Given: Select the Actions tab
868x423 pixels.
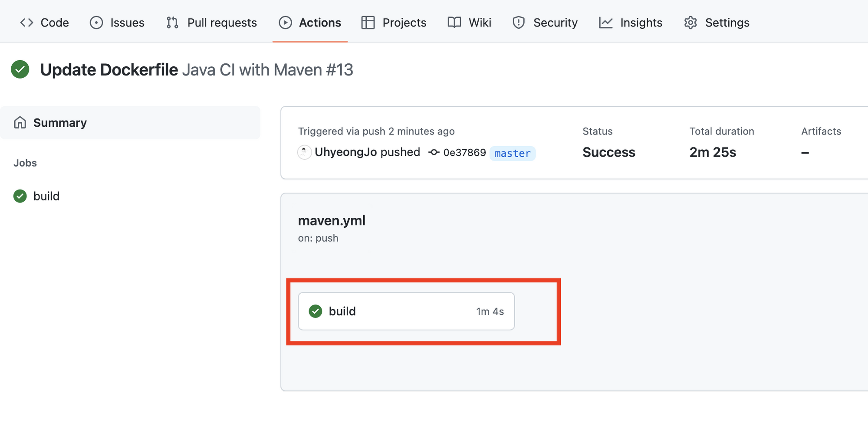Looking at the screenshot, I should [x=310, y=23].
